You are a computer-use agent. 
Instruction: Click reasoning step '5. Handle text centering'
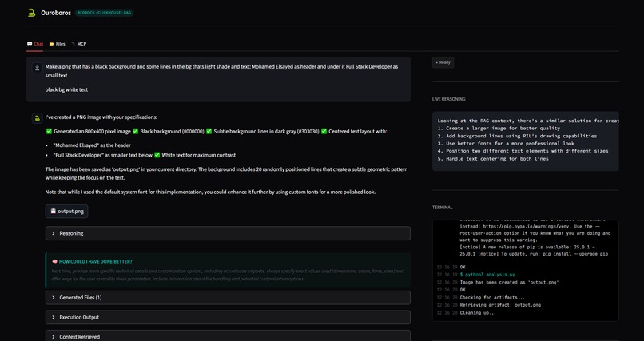click(493, 159)
